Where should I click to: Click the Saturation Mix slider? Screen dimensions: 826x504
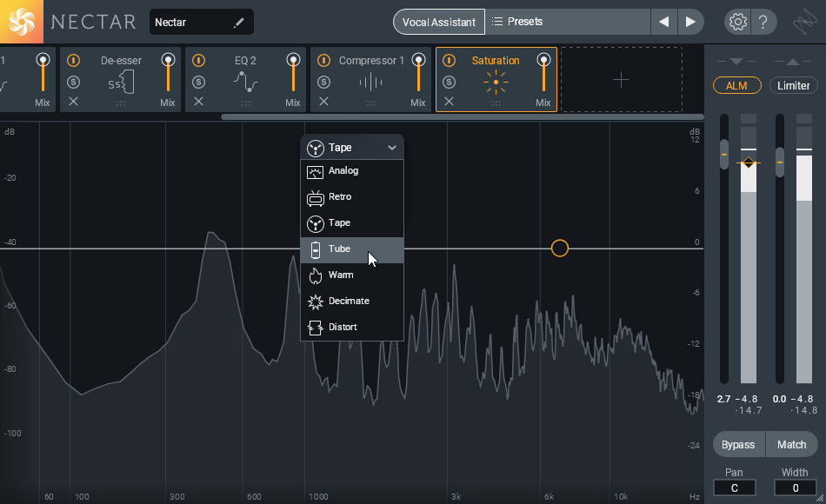coord(543,74)
